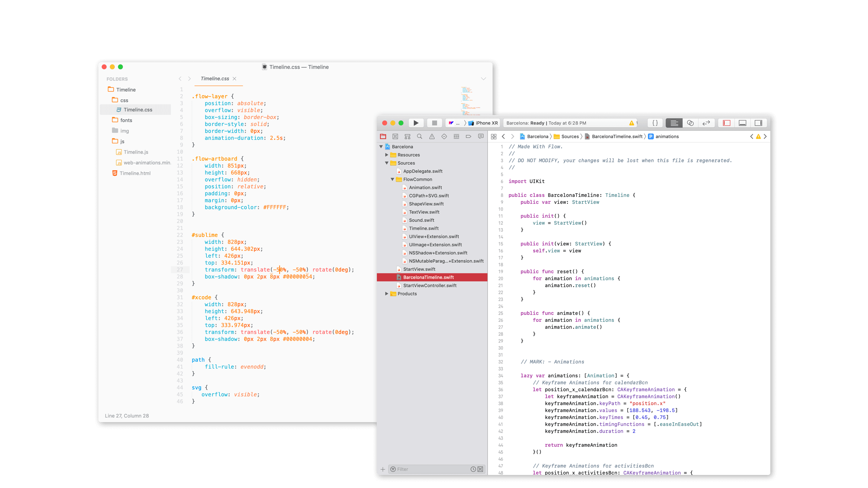Click the yellow warning badge in the activity viewer
Image resolution: width=868 pixels, height=488 pixels.
coord(631,123)
